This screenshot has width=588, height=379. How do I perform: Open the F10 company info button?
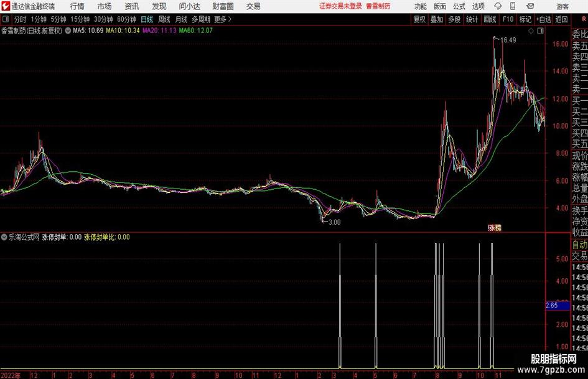tap(508, 19)
